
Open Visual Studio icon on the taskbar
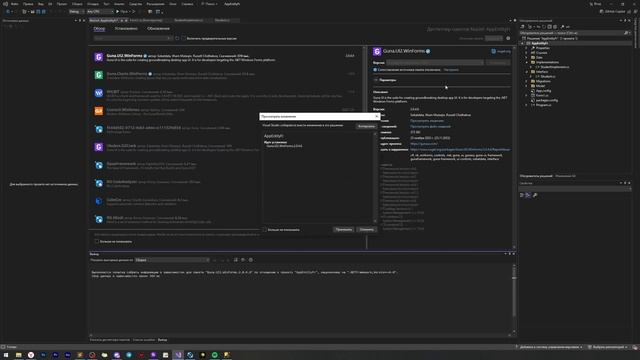(178, 355)
